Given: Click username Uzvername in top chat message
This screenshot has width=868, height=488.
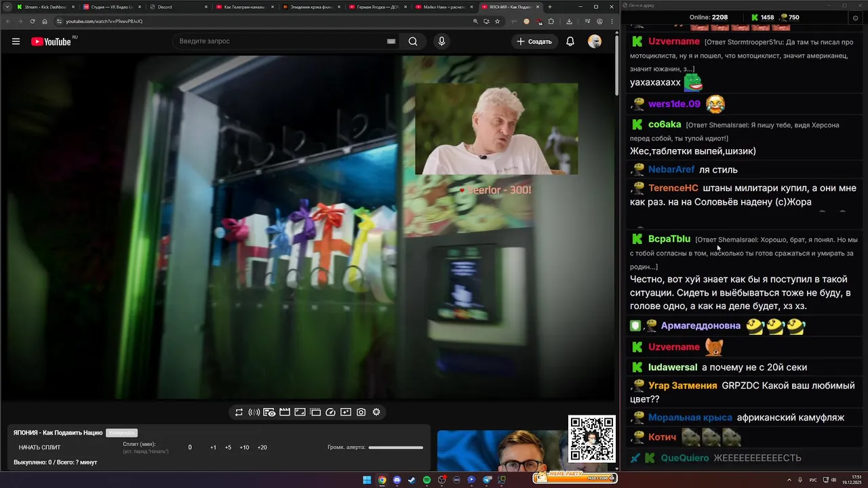Looking at the screenshot, I should [673, 41].
